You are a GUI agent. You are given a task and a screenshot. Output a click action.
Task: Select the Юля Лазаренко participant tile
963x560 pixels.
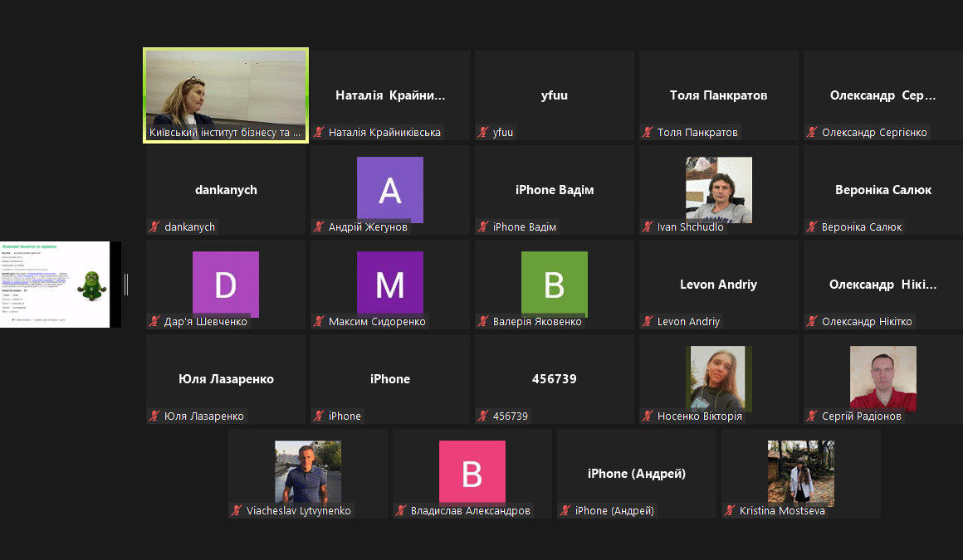(x=226, y=379)
